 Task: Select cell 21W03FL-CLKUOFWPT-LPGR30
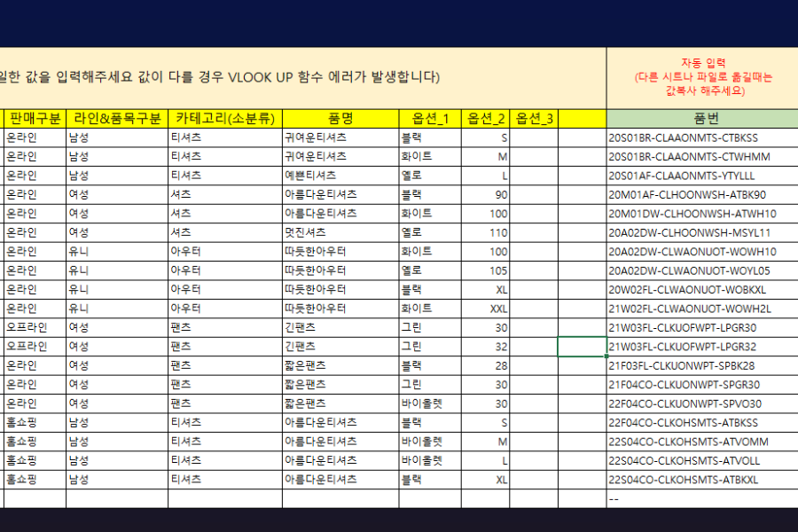tap(703, 328)
